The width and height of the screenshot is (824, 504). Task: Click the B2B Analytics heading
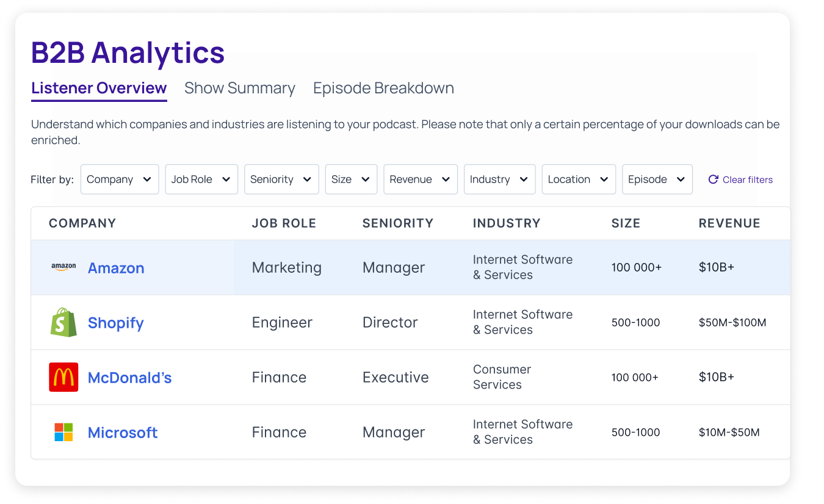(128, 52)
